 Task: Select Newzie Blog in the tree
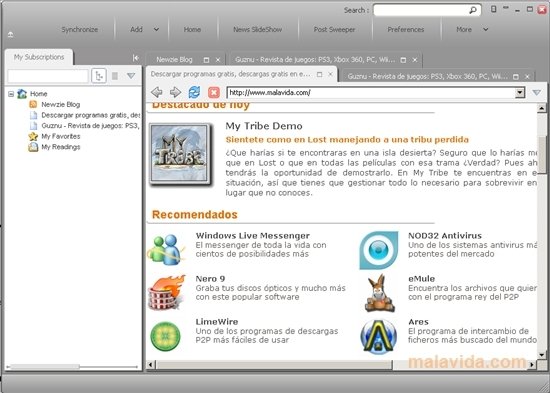point(61,104)
